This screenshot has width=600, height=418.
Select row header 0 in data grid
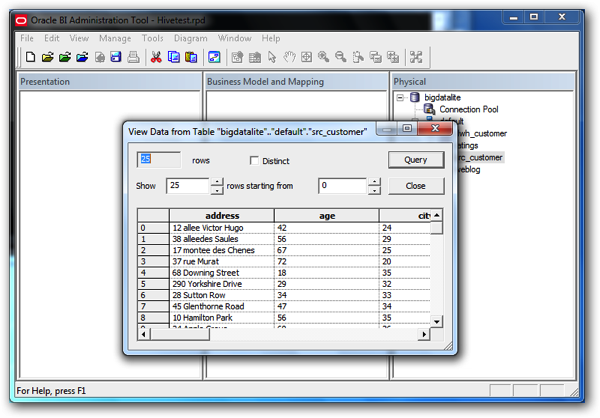pyautogui.click(x=153, y=228)
